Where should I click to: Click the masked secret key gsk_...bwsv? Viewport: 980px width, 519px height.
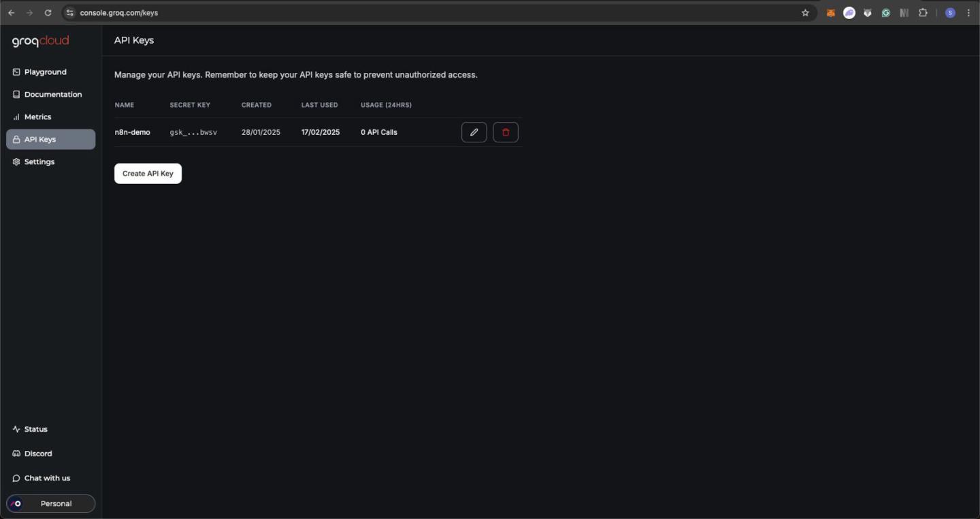point(193,131)
